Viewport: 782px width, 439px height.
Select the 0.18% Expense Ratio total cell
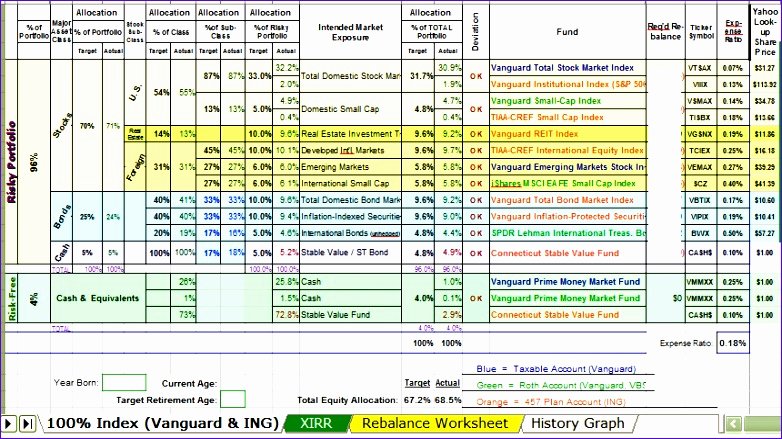tap(733, 343)
